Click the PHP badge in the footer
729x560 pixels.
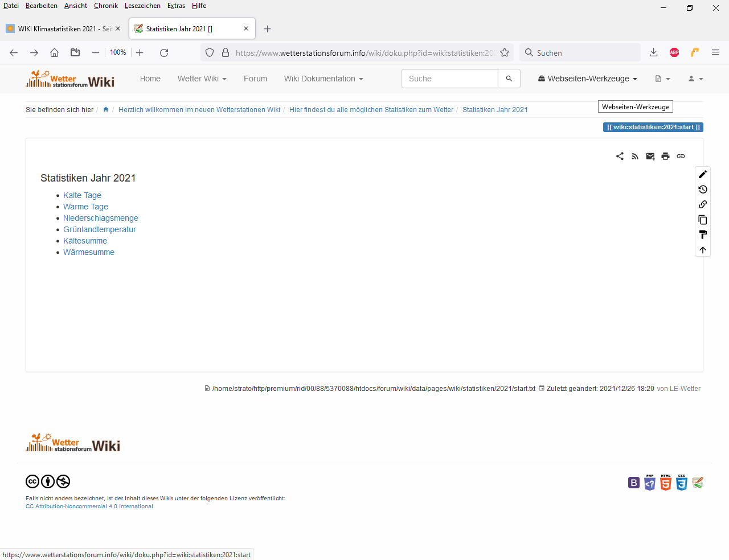(x=650, y=483)
